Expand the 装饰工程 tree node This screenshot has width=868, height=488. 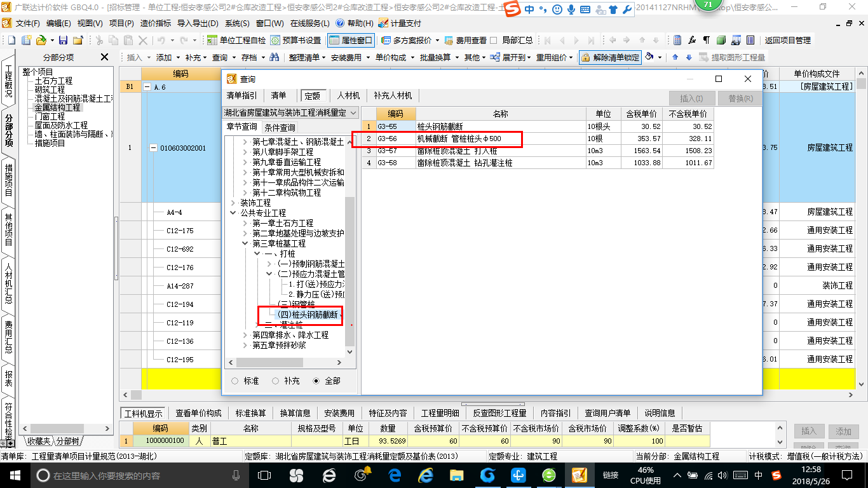[x=233, y=203]
